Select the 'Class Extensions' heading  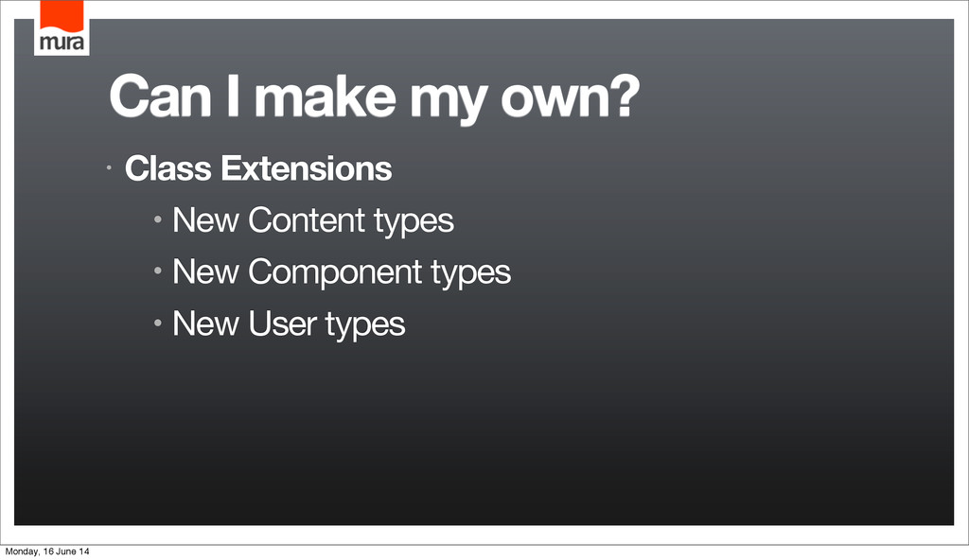pos(258,168)
